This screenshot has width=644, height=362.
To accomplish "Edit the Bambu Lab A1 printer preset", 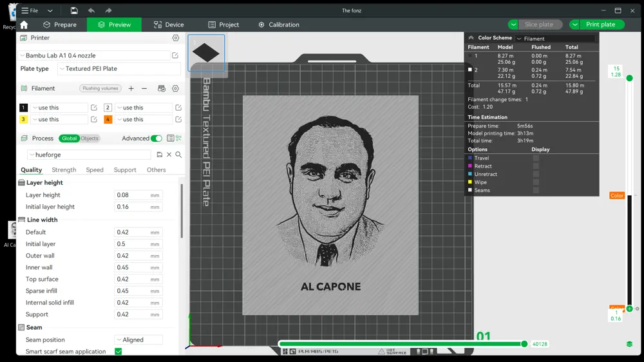I will click(175, 55).
